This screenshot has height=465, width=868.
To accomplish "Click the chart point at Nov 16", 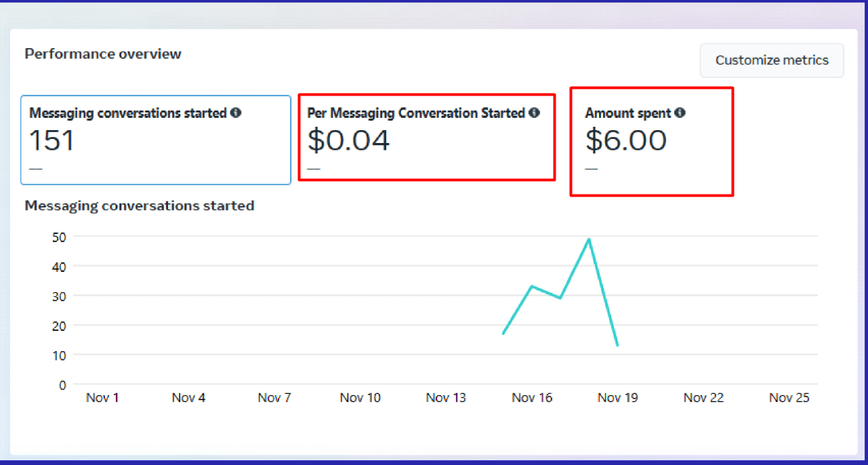I will [x=532, y=286].
